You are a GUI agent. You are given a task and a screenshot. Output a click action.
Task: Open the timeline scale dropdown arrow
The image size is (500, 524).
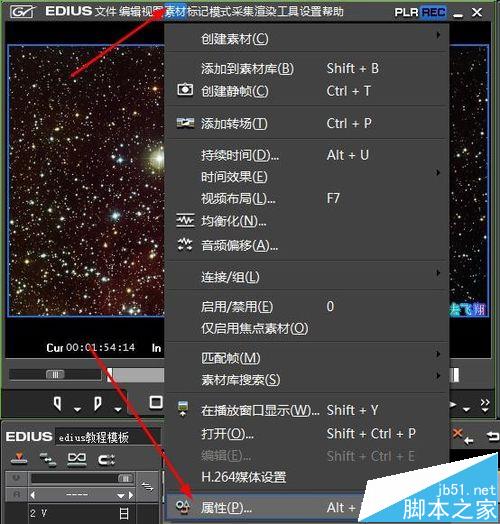click(x=121, y=496)
